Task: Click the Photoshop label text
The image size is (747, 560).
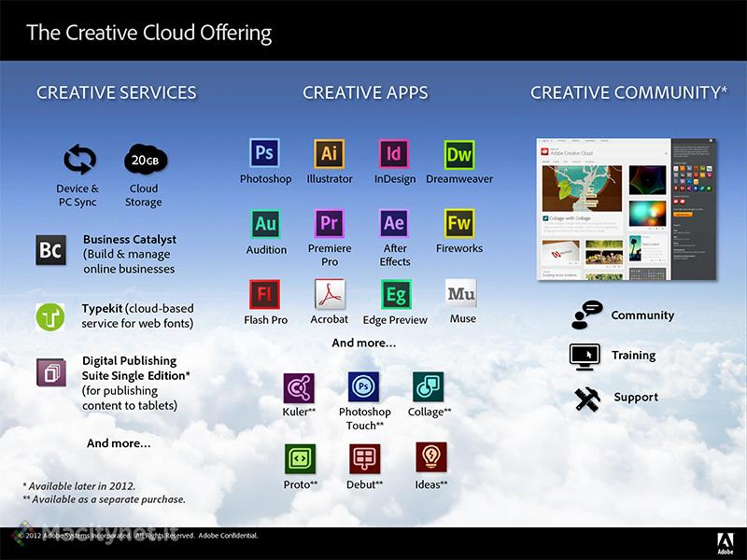Action: click(265, 179)
